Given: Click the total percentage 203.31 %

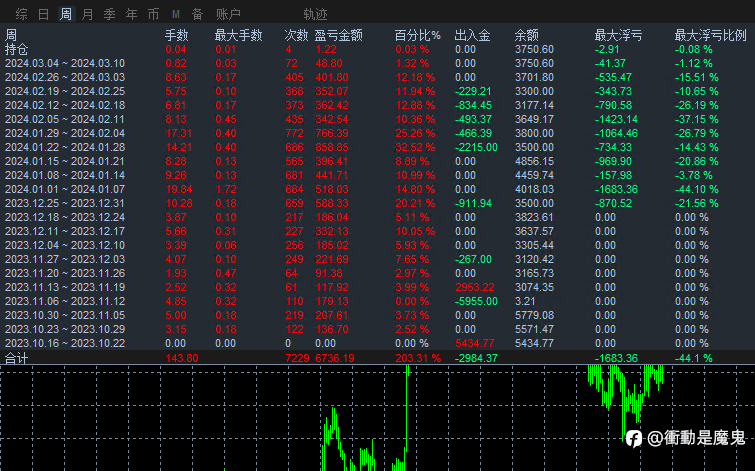Looking at the screenshot, I should pos(418,358).
